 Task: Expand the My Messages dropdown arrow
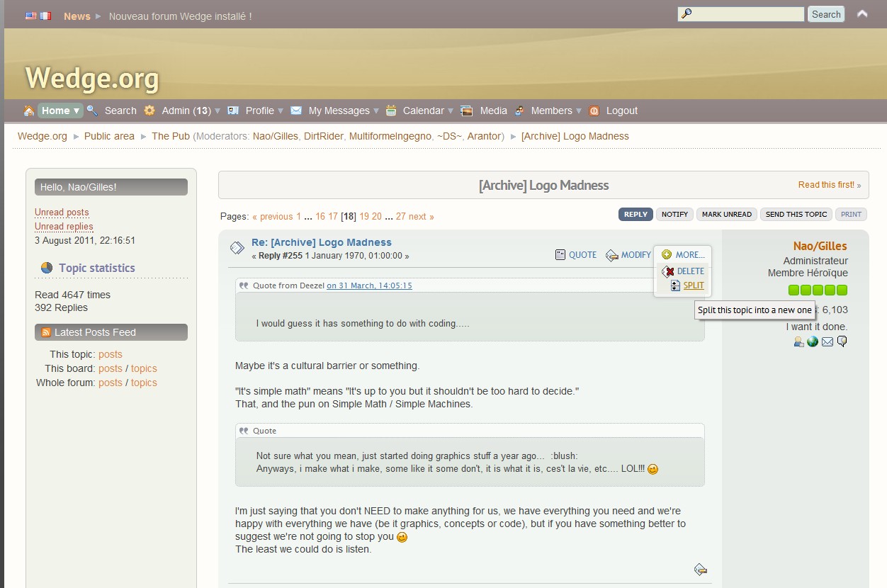click(376, 111)
